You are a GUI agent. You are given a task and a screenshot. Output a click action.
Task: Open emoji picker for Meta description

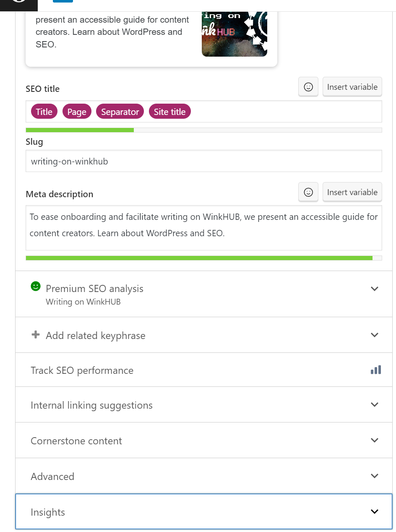point(308,192)
